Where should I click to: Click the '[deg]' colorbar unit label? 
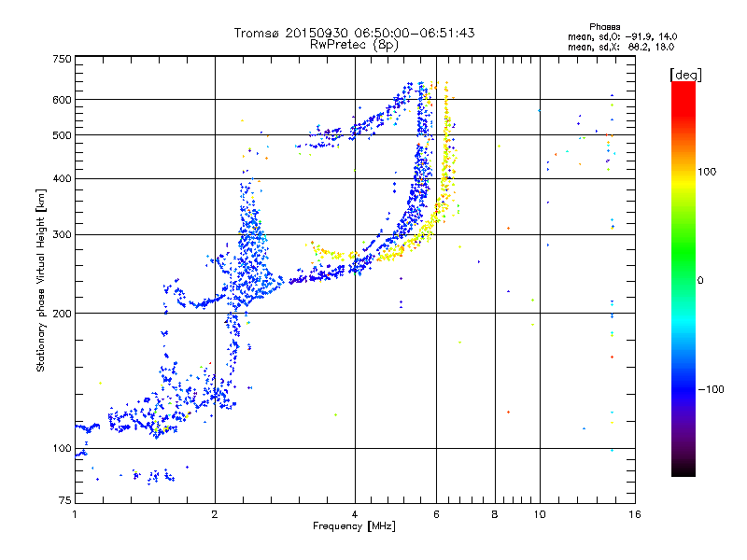click(x=685, y=75)
